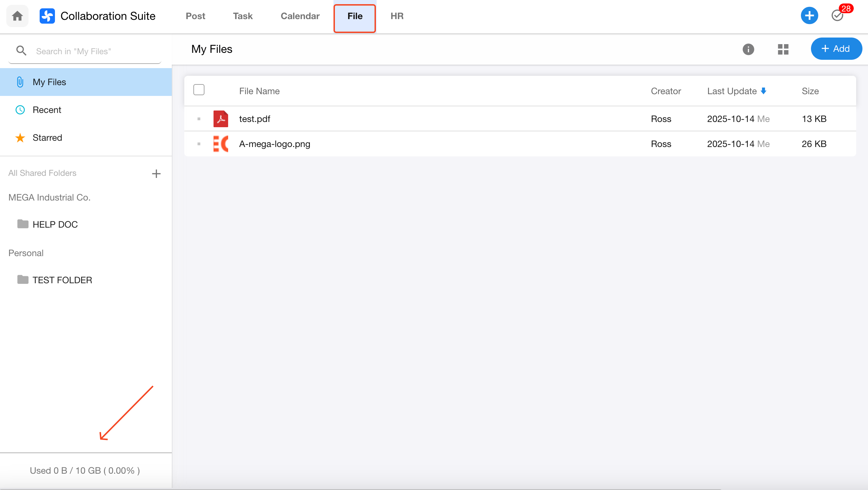Sort by Last Update column arrow
Image resolution: width=868 pixels, height=490 pixels.
764,91
